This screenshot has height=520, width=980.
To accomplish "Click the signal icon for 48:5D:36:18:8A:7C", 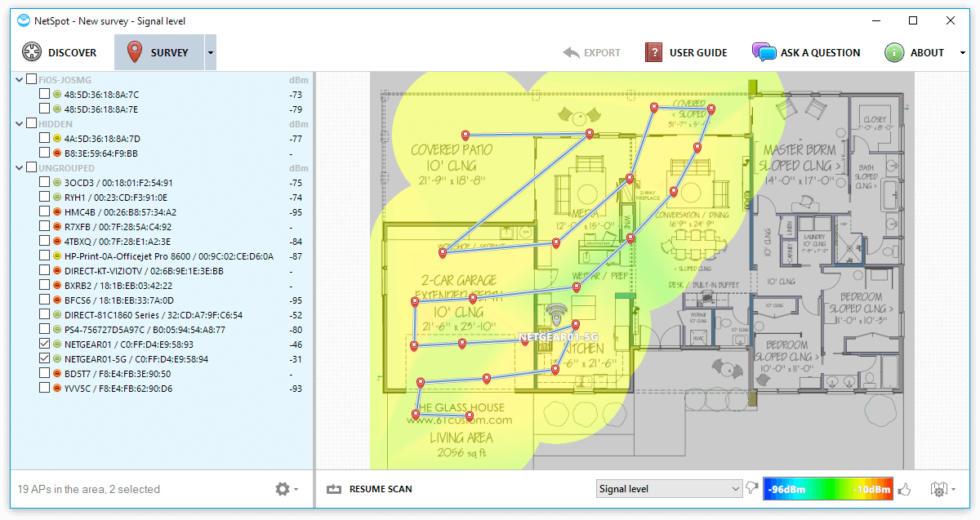I will click(57, 95).
